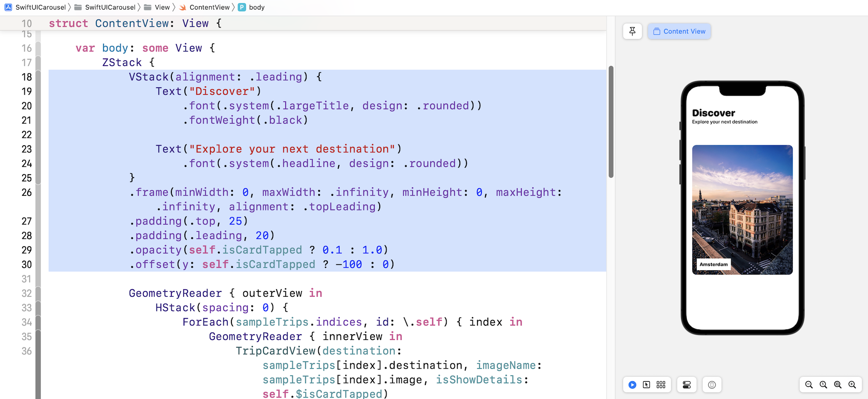Click the .offset modifier on line 30
868x399 pixels.
pos(262,265)
